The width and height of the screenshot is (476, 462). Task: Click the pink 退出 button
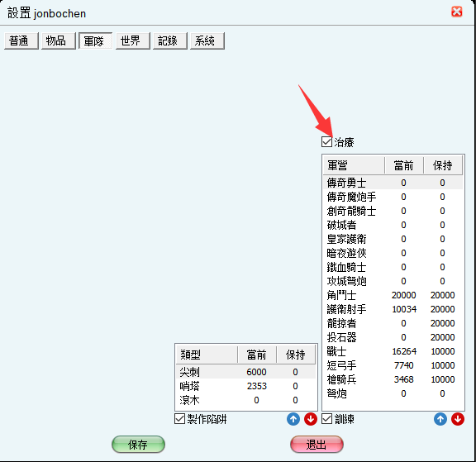click(317, 445)
